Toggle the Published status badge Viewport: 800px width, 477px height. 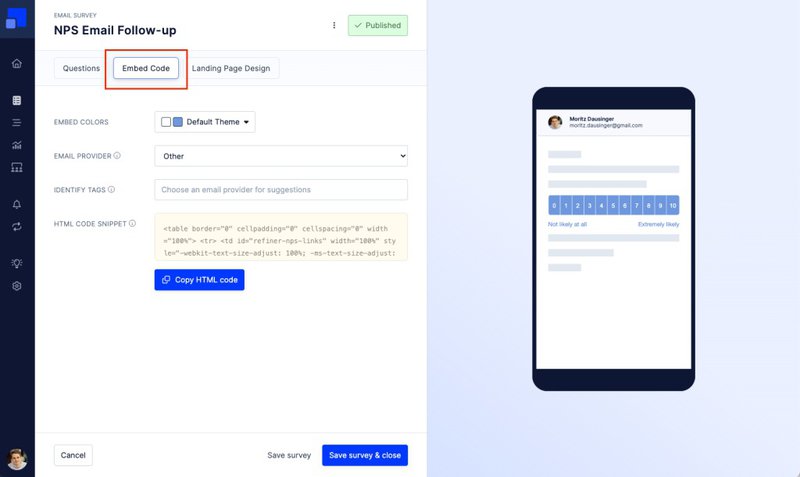(378, 25)
